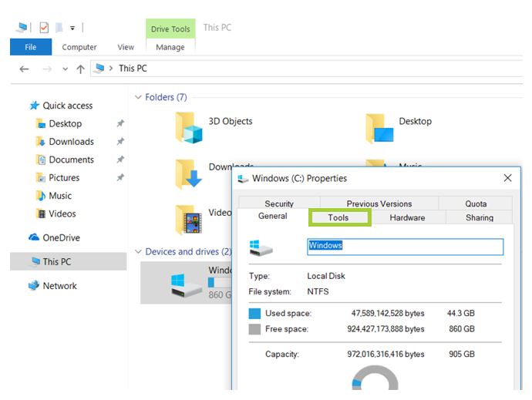The image size is (532, 400).
Task: Select Quick access in navigation pane
Action: coord(68,106)
